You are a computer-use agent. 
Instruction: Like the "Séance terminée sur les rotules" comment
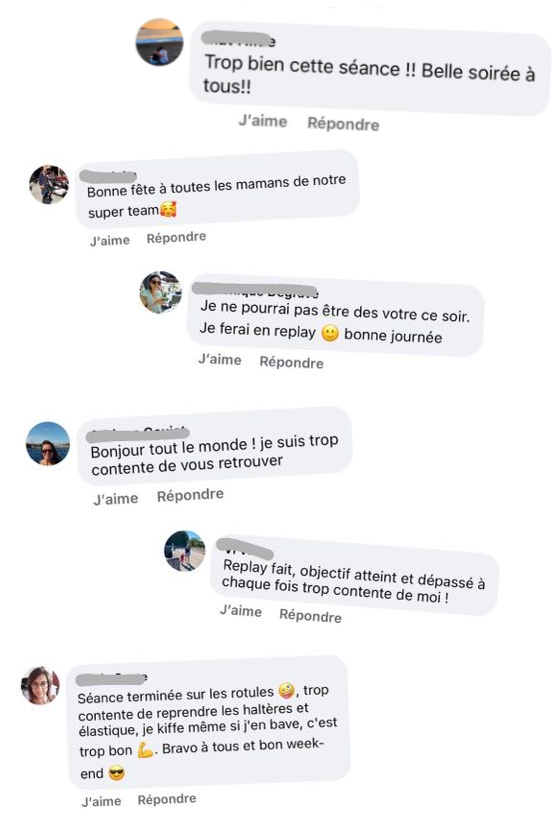101,801
